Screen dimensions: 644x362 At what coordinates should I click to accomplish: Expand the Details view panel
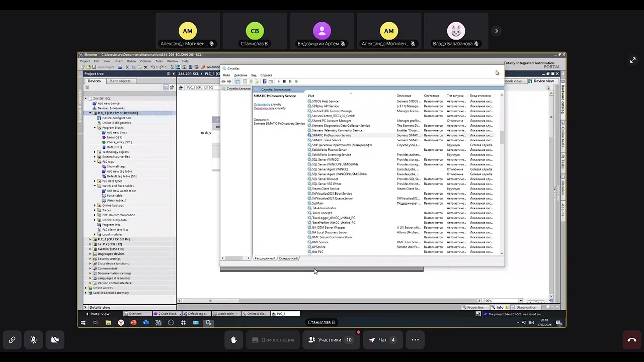point(86,307)
